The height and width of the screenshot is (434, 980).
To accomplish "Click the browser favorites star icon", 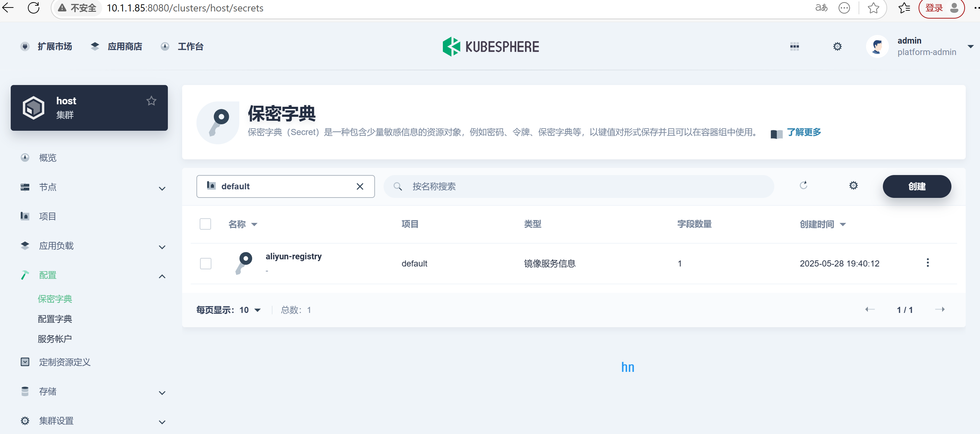I will point(874,8).
